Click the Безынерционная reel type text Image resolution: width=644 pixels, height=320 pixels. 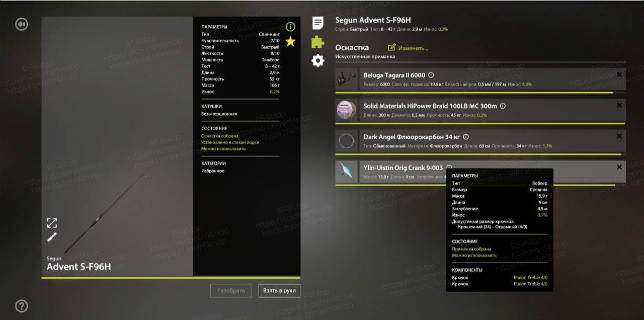(x=219, y=114)
